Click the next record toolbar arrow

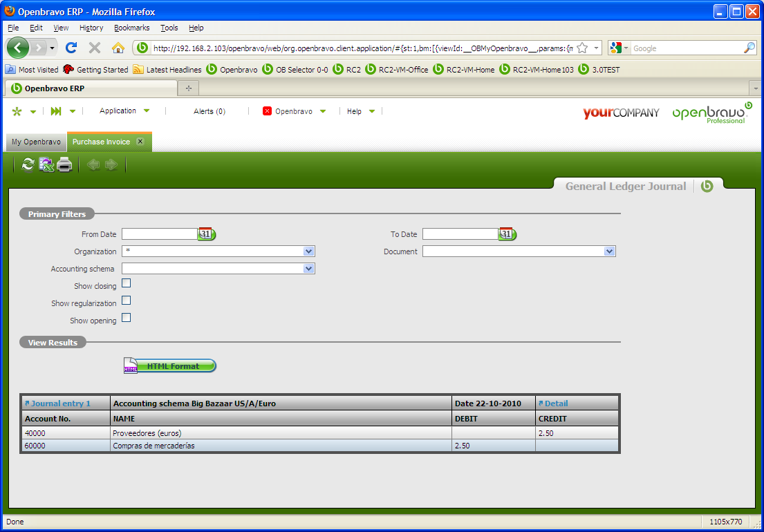pyautogui.click(x=111, y=165)
